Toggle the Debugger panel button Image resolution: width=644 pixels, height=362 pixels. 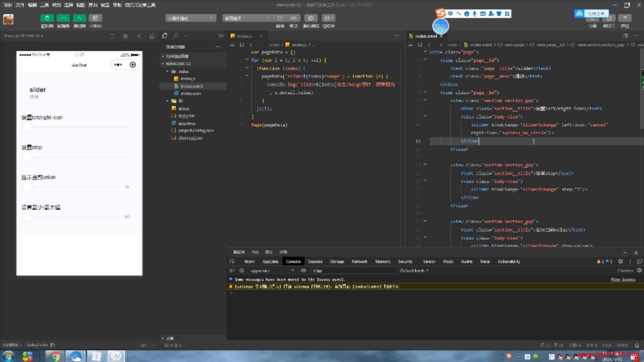tap(79, 18)
